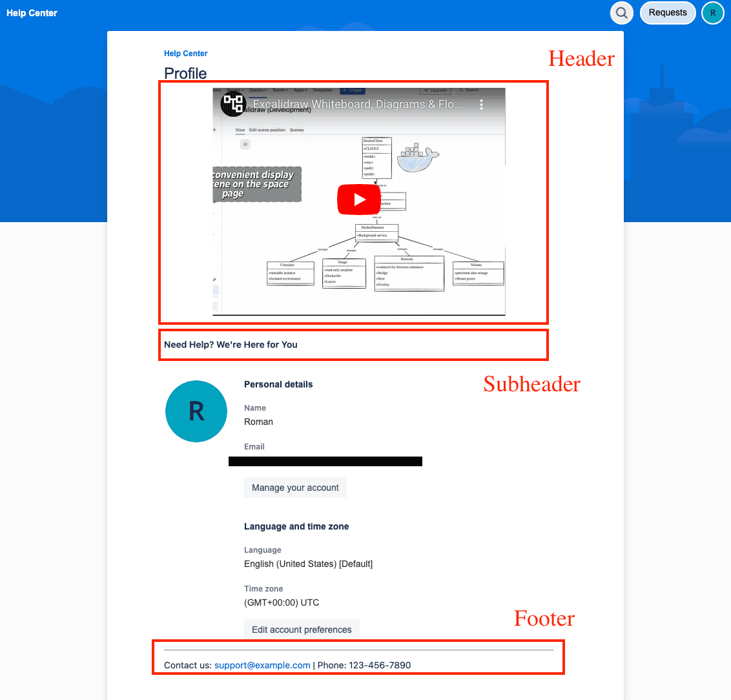The image size is (731, 700).
Task: Open Edit account preferences
Action: 302,630
